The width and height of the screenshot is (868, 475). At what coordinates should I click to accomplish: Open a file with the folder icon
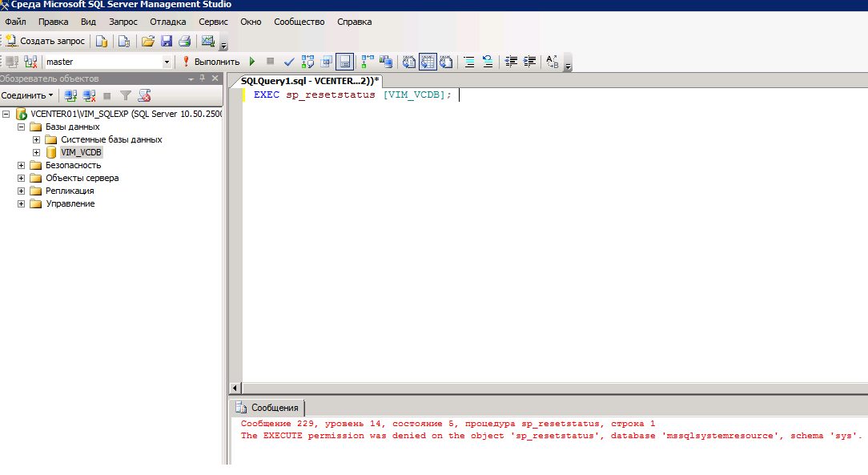(x=148, y=41)
